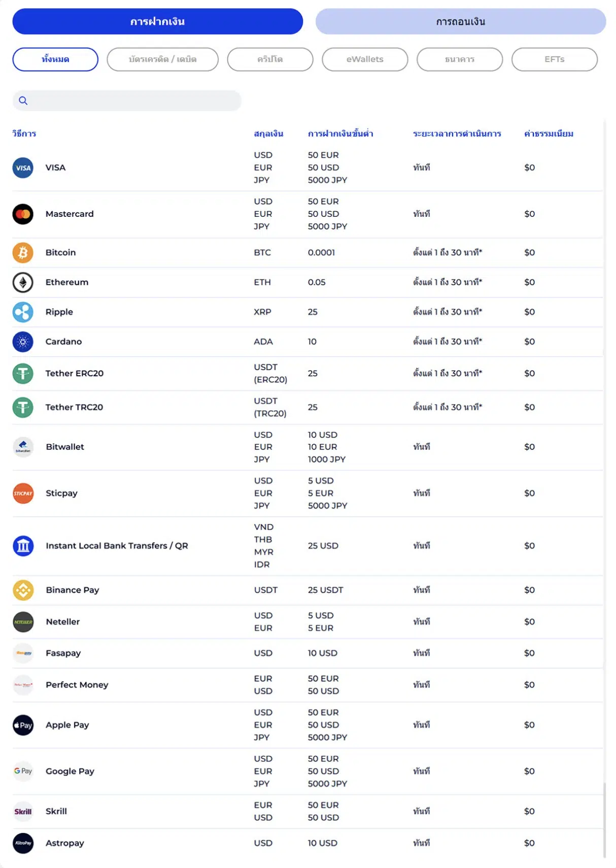
Task: Select the Ripple icon
Action: 23,312
